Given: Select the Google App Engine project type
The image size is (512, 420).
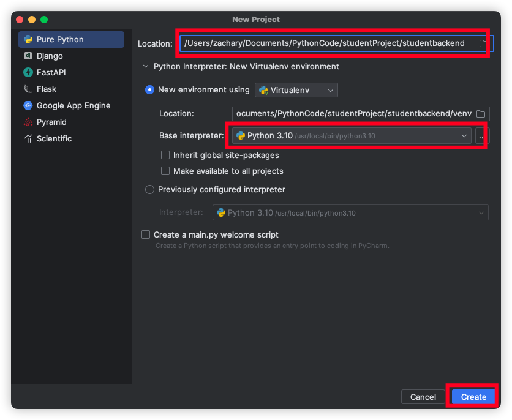Looking at the screenshot, I should click(71, 105).
